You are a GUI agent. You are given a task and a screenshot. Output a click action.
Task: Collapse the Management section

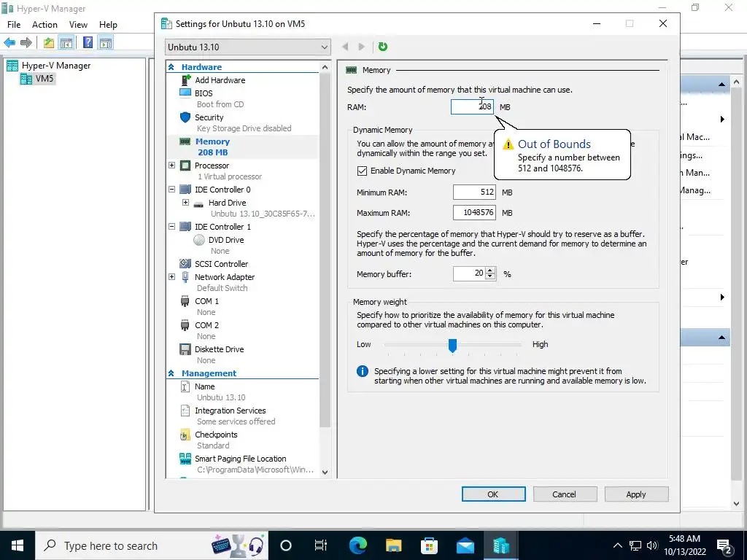point(171,373)
